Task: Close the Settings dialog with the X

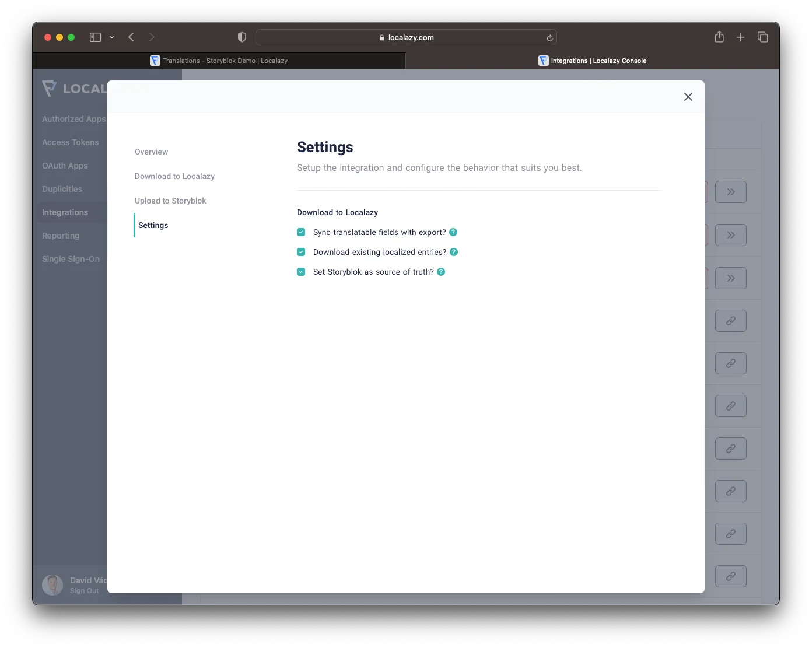Action: [688, 97]
